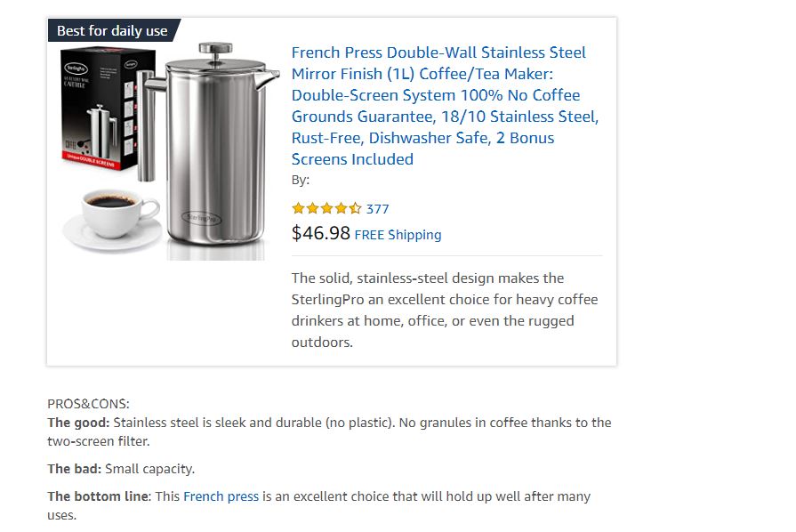Follow the French press link in bottom line
This screenshot has height=532, width=796.
pyautogui.click(x=221, y=496)
